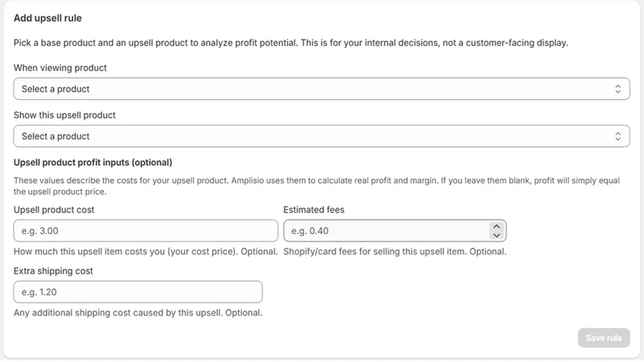Focus the Upsell product cost field
The image size is (644, 362).
click(146, 231)
